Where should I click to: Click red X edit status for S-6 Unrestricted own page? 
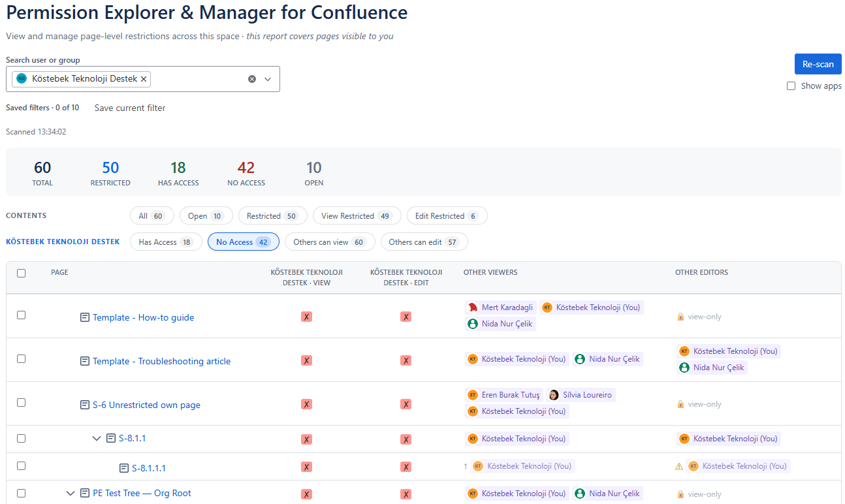click(406, 405)
